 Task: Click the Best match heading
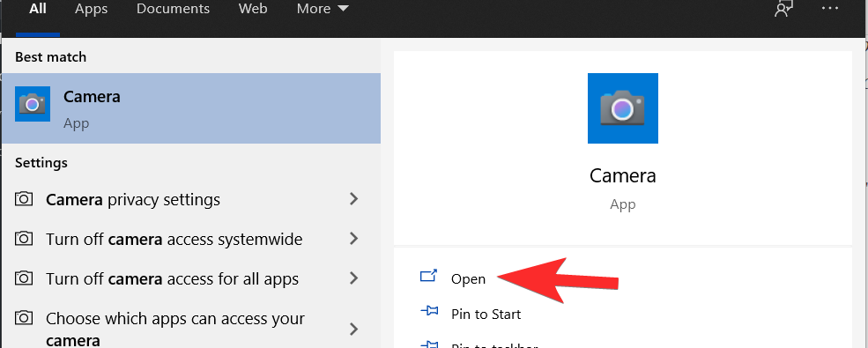(50, 57)
